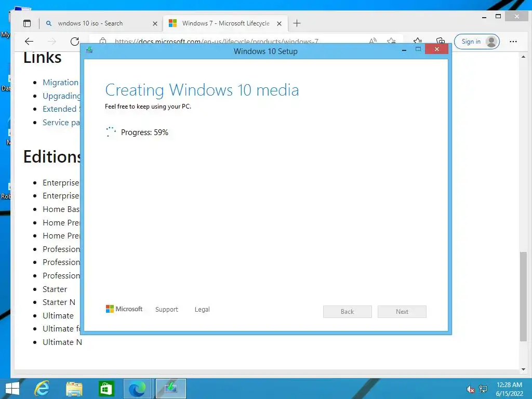Open Edge Settings and more menu
The width and height of the screenshot is (532, 399).
tap(513, 42)
